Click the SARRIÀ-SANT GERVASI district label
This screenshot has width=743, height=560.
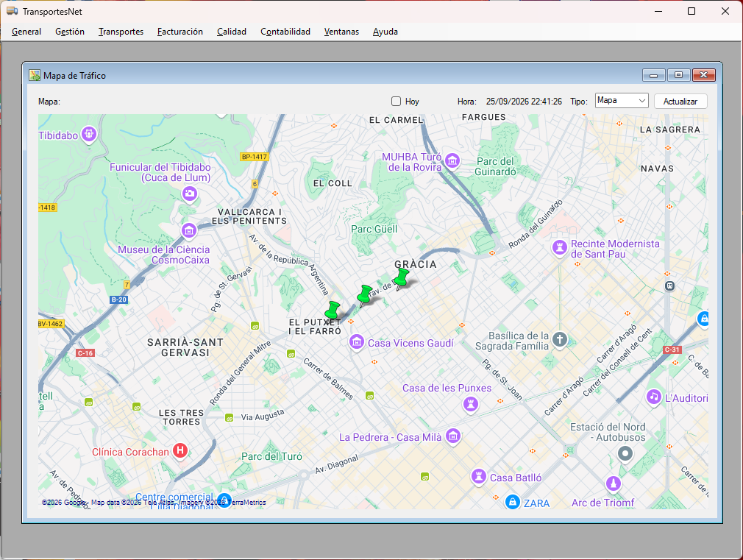coord(185,347)
